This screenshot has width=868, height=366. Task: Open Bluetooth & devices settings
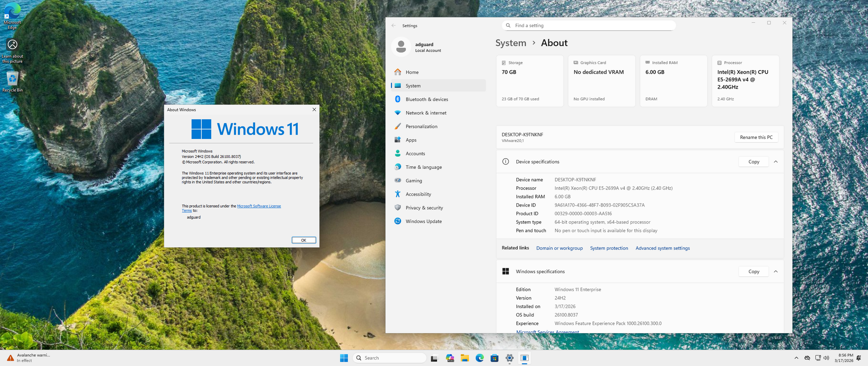[426, 99]
